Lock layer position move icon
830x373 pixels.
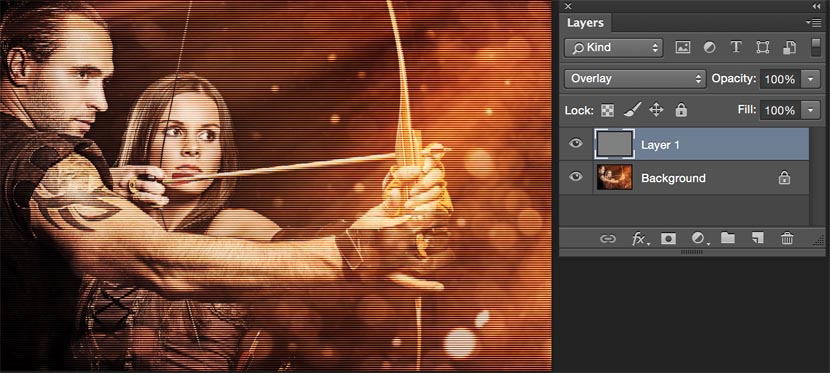point(656,110)
